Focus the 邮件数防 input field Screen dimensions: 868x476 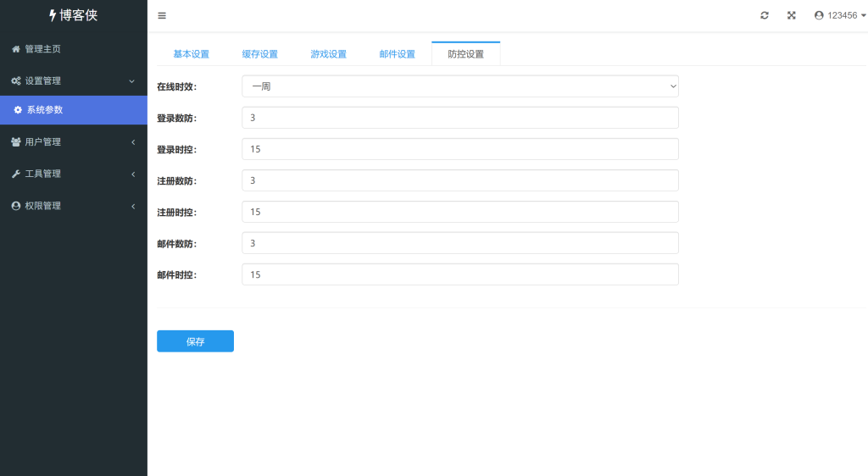tap(460, 243)
